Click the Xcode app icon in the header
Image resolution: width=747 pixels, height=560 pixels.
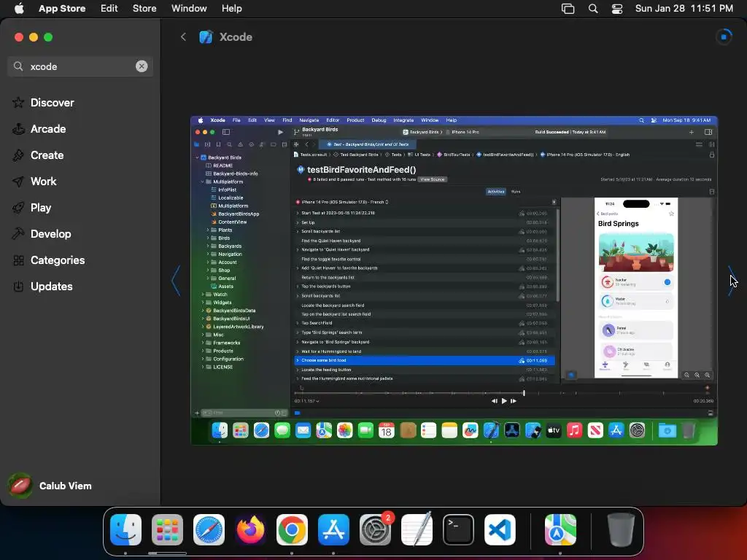206,36
